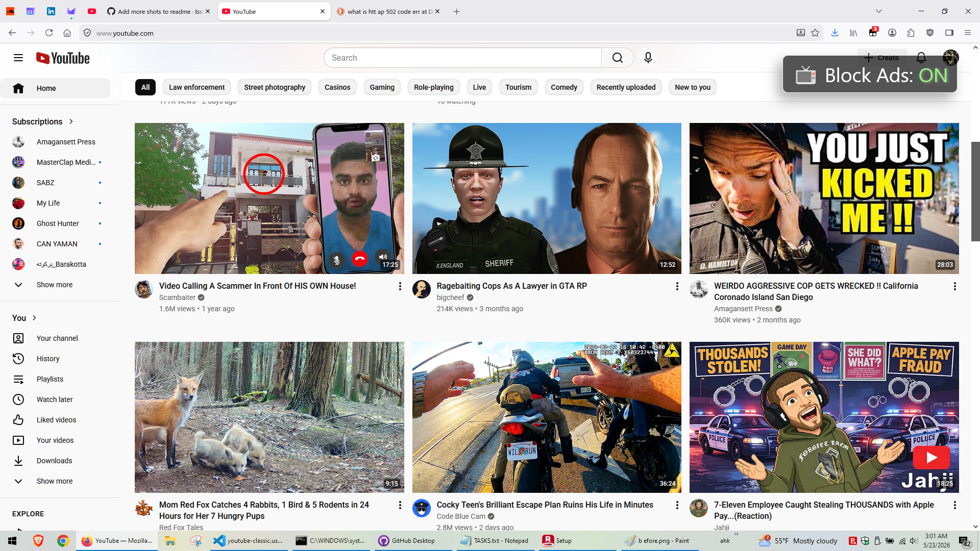
Task: Click the scrollbar down arrow
Action: pos(975,527)
